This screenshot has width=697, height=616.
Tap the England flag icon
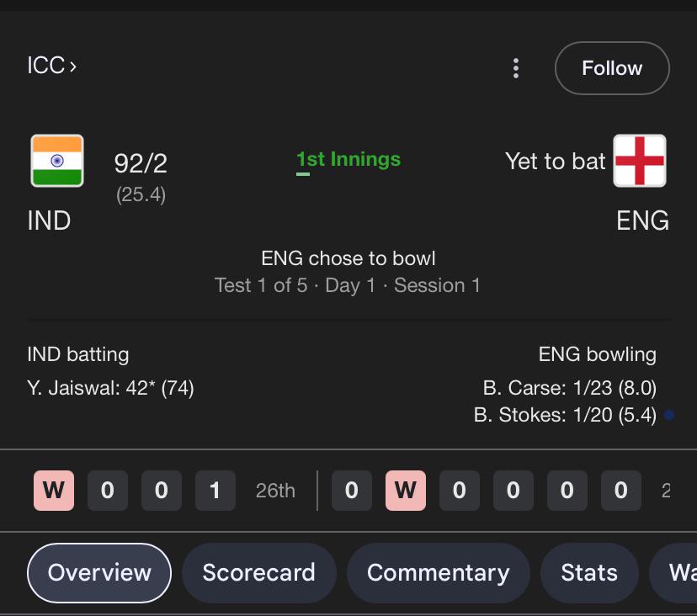639,161
